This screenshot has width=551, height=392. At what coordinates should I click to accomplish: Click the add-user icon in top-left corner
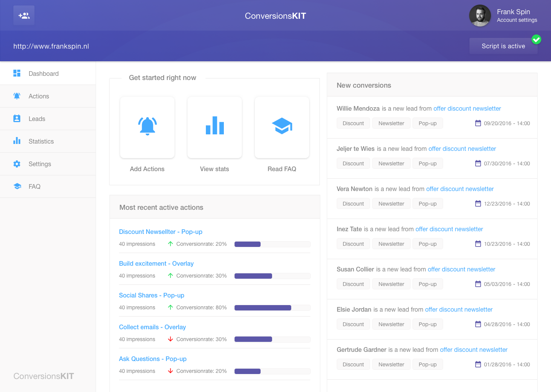click(x=24, y=15)
